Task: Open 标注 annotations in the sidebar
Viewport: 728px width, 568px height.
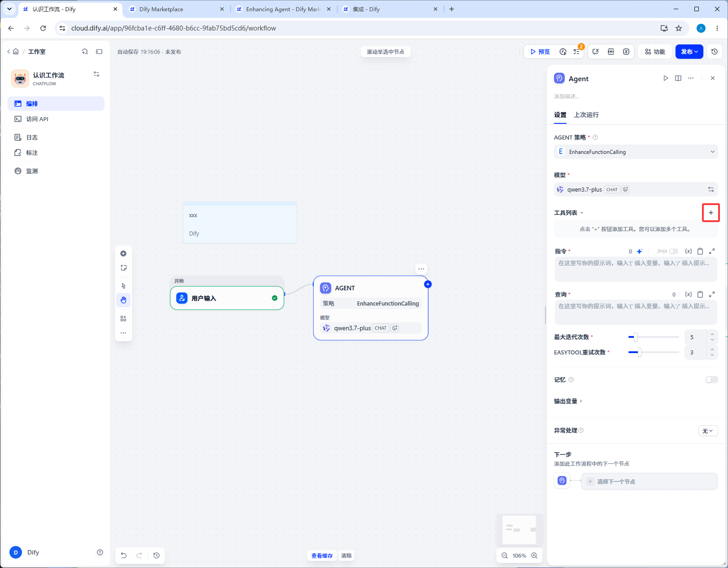Action: click(x=56, y=153)
